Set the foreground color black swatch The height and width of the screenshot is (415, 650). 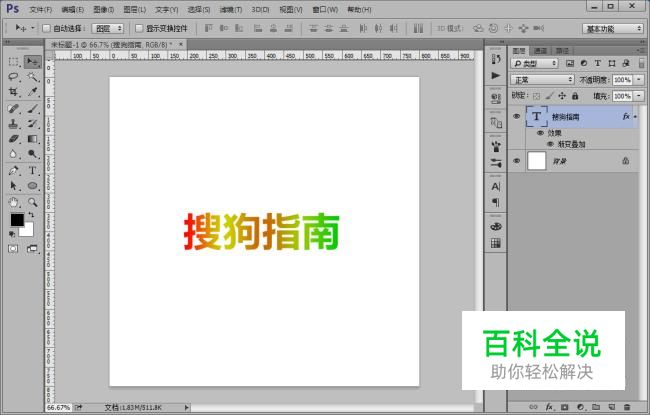(17, 220)
